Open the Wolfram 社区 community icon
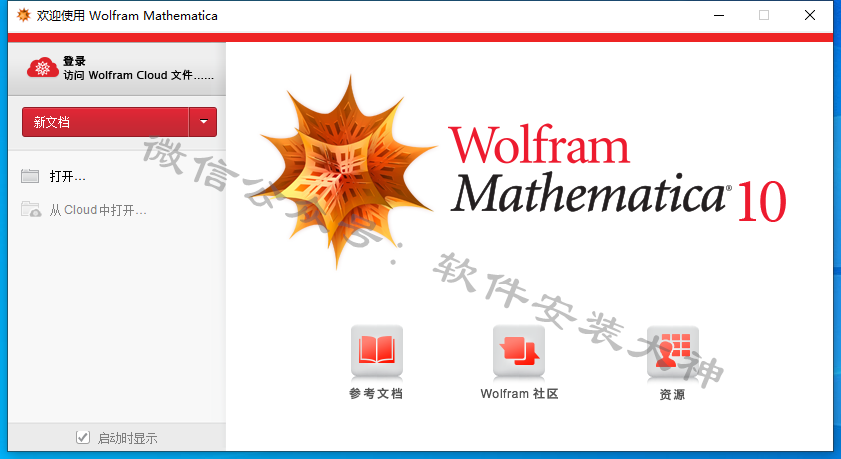841x459 pixels. tap(519, 351)
